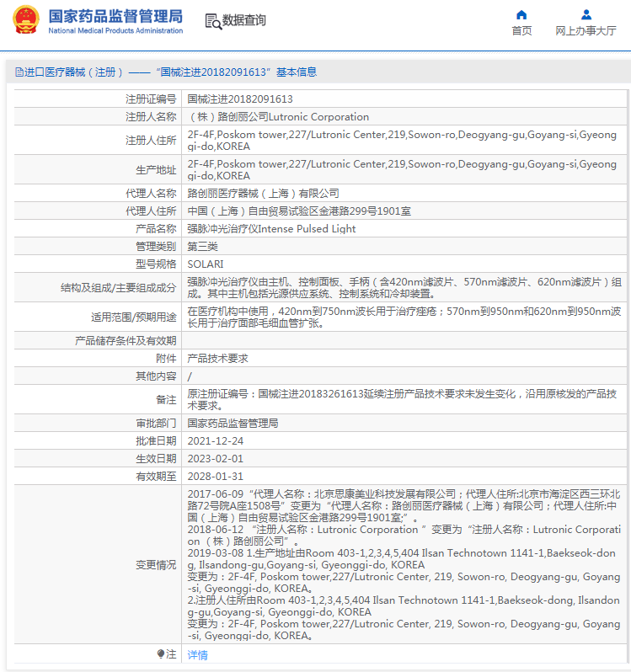Click the SOLARI model specification value

[x=205, y=264]
